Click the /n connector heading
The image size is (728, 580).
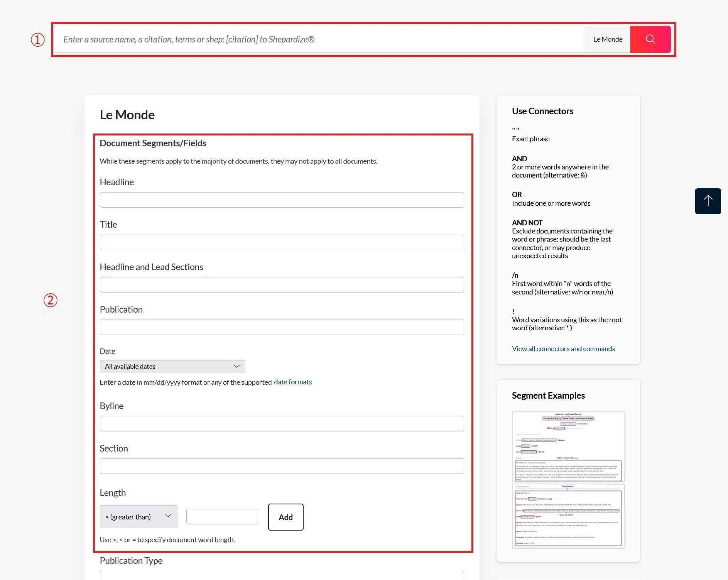[515, 275]
